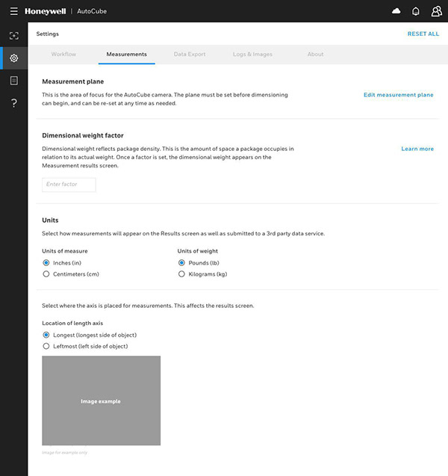Click the Settings page heading
This screenshot has width=448, height=476.
(48, 34)
